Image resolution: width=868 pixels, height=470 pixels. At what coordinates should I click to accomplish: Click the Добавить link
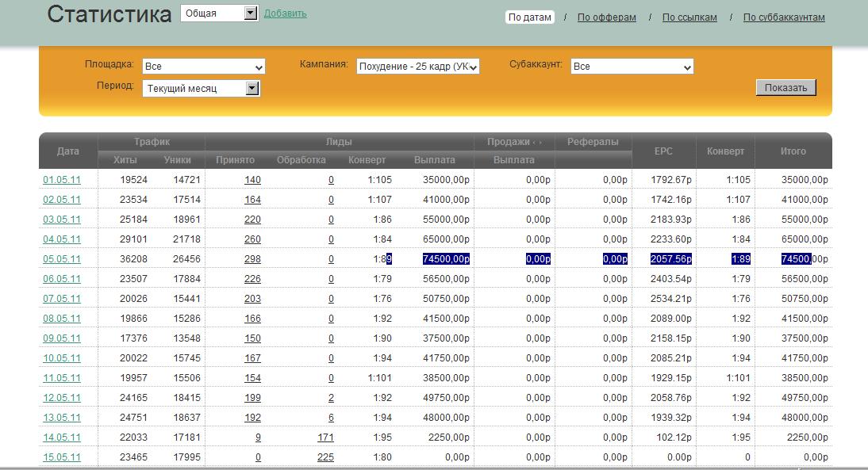coord(285,13)
